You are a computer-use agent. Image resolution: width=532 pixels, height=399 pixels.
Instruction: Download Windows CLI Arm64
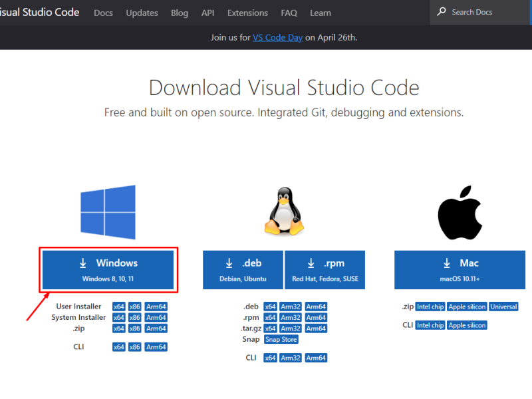pyautogui.click(x=156, y=346)
